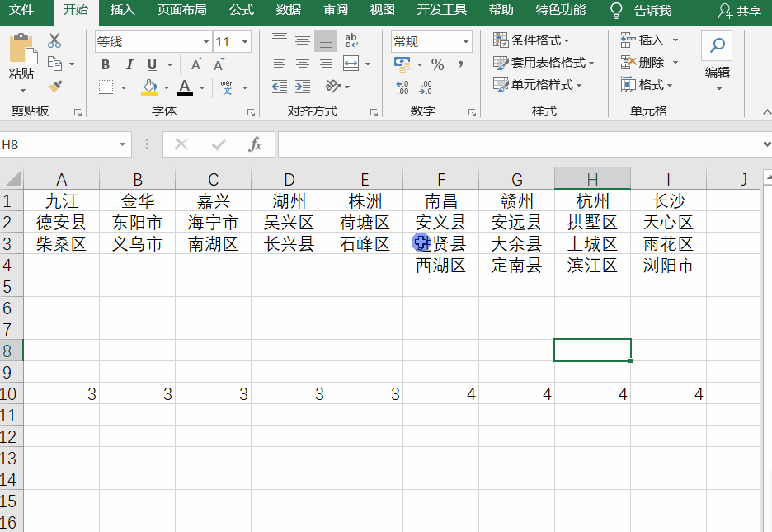This screenshot has height=532, width=772.
Task: Open the font size 11 dropdown
Action: 245,42
